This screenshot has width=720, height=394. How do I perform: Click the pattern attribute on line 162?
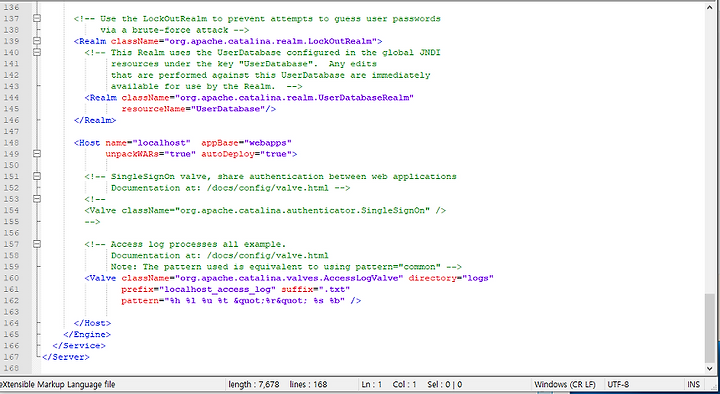[x=233, y=300]
